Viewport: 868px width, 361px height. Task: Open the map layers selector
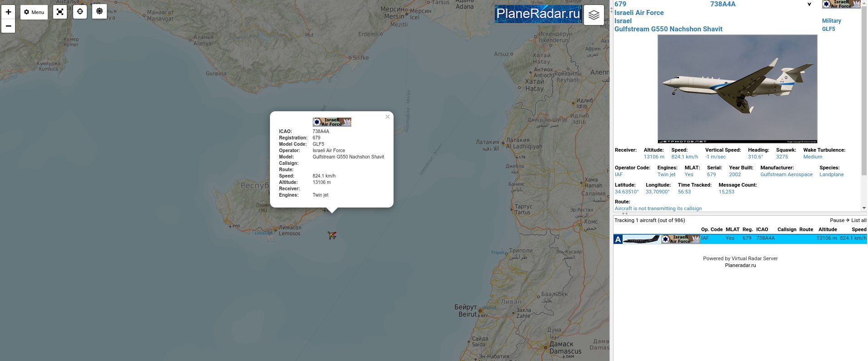[x=594, y=15]
